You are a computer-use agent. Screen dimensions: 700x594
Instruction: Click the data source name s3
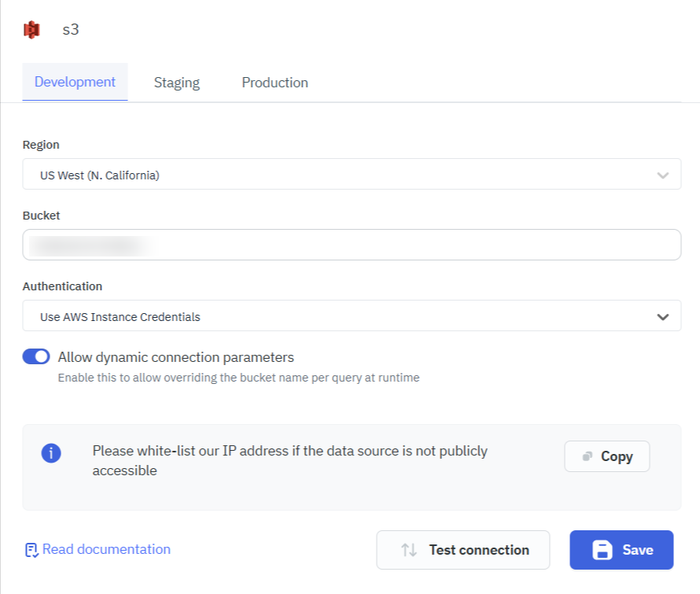(71, 29)
